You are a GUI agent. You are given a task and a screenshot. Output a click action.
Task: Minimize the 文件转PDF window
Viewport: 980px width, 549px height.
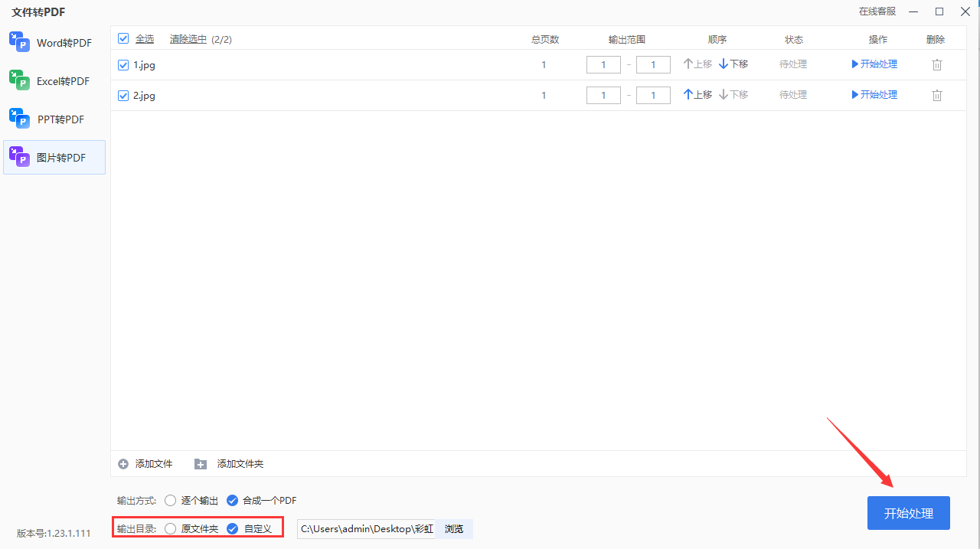pyautogui.click(x=913, y=11)
